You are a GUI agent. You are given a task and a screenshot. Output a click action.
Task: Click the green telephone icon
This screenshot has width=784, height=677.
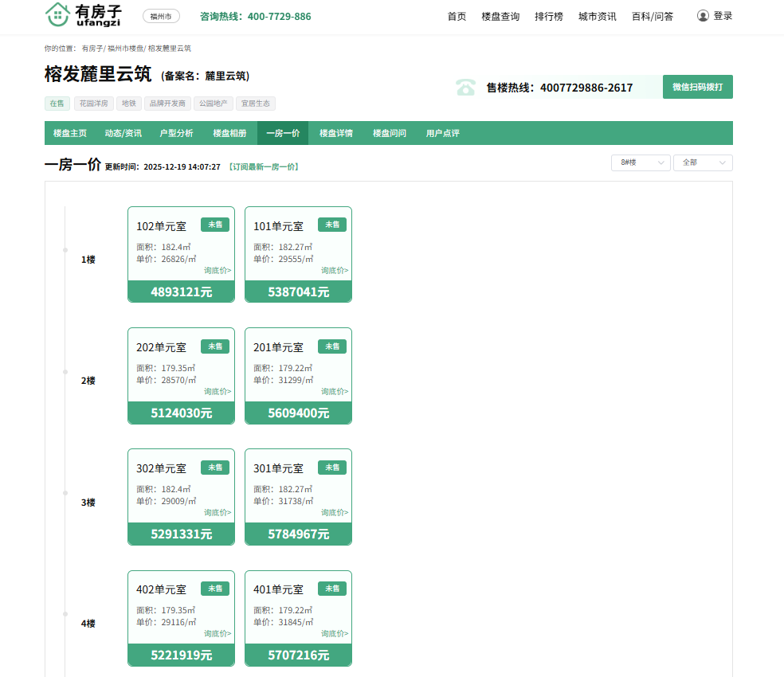click(x=465, y=87)
